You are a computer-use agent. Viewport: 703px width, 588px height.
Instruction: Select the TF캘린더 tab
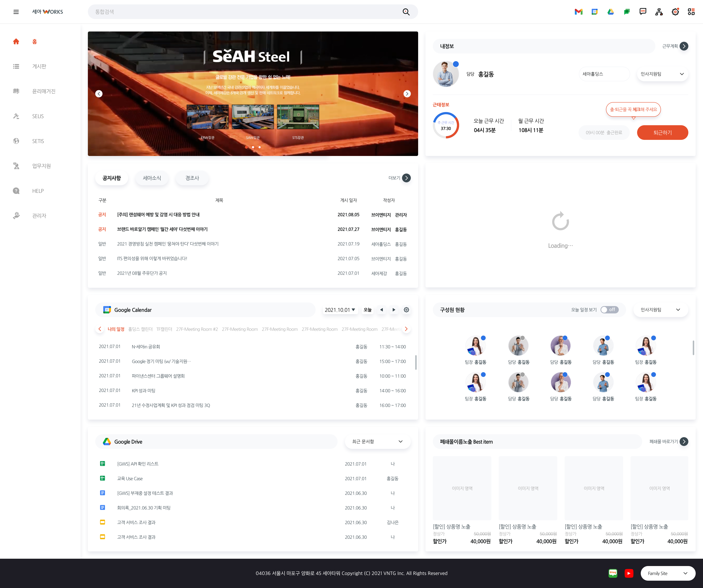(164, 329)
